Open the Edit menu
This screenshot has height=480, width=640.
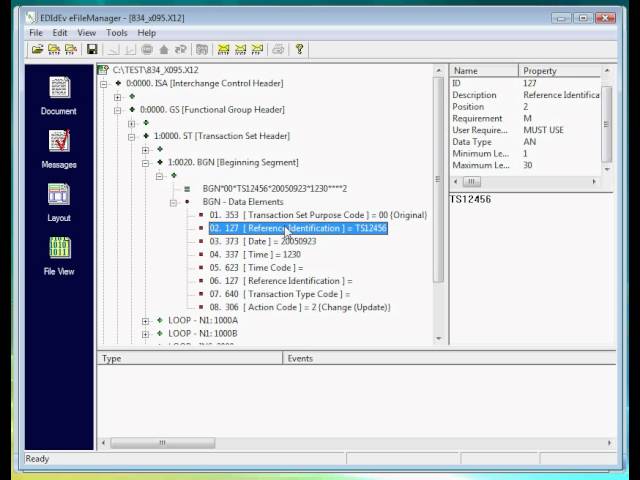[x=60, y=33]
